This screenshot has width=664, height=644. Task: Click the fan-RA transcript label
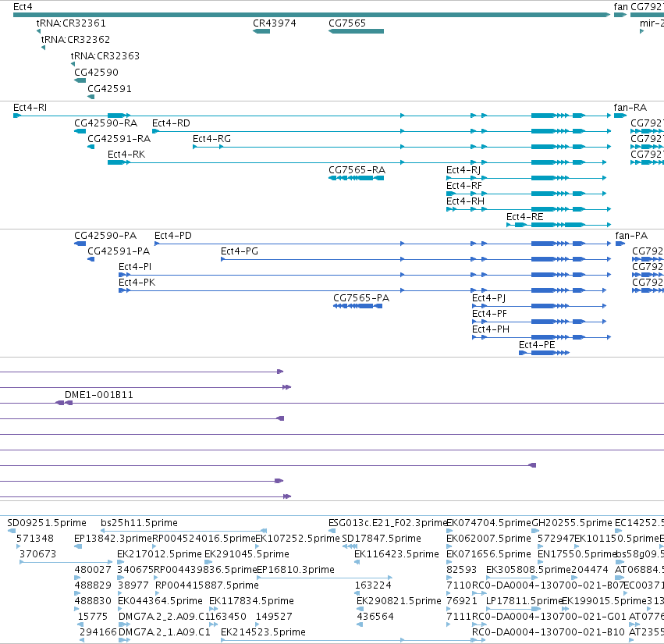point(630,108)
